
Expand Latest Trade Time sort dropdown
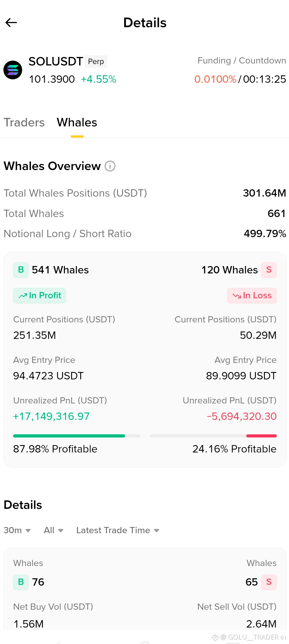point(118,530)
